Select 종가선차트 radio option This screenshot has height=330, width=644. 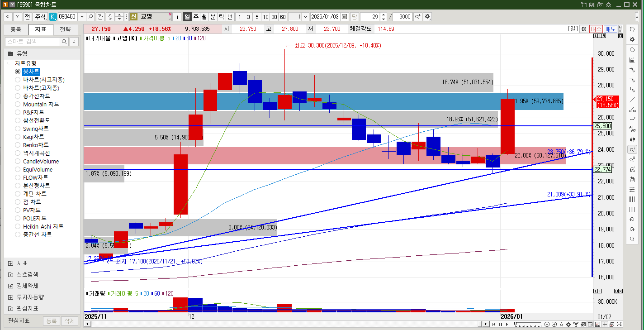point(18,96)
